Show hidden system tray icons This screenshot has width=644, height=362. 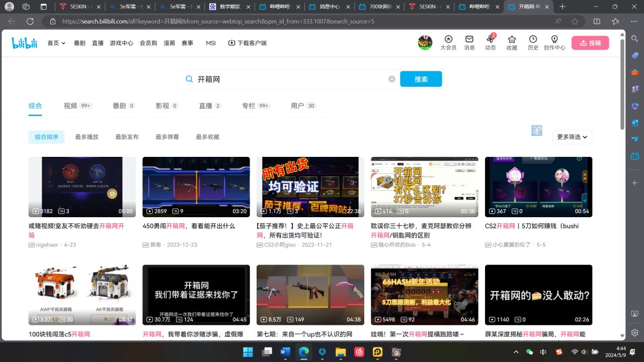click(x=515, y=352)
